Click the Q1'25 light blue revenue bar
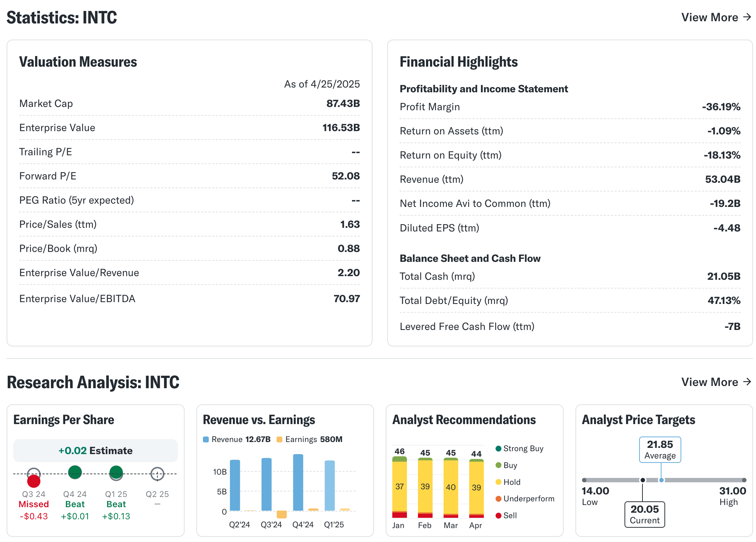The height and width of the screenshot is (542, 756). pyautogui.click(x=330, y=486)
